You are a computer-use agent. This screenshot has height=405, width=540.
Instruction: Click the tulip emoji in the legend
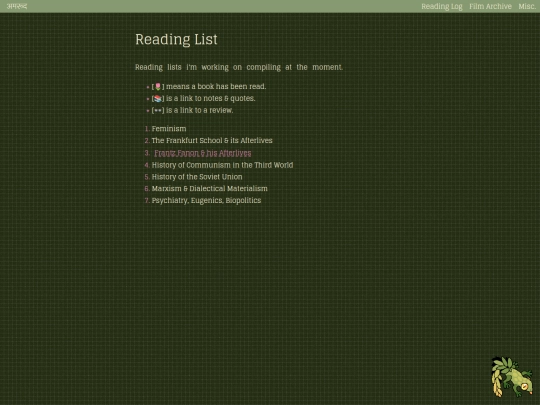pos(158,86)
